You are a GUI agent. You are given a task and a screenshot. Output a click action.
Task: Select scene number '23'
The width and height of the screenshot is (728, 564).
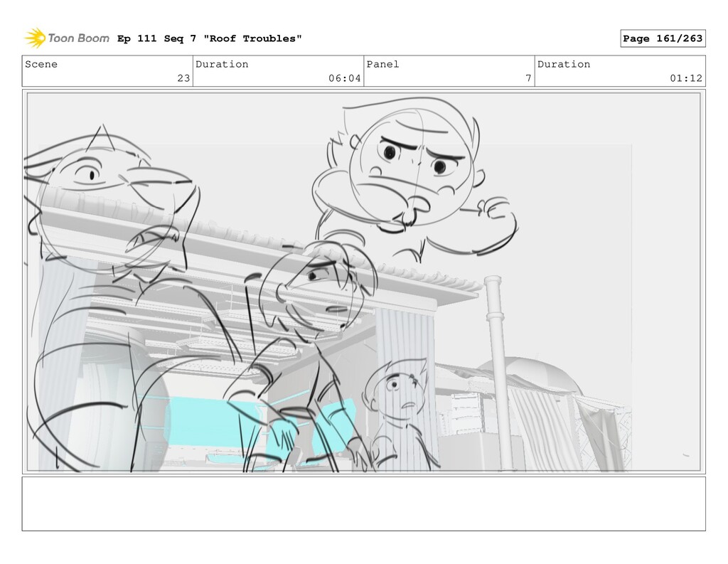[184, 78]
